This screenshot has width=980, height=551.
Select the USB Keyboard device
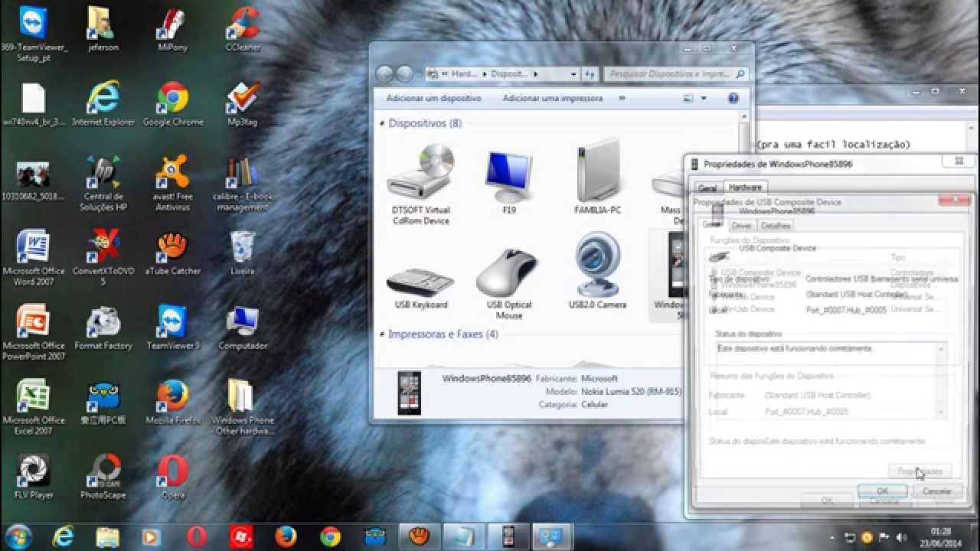click(x=420, y=287)
